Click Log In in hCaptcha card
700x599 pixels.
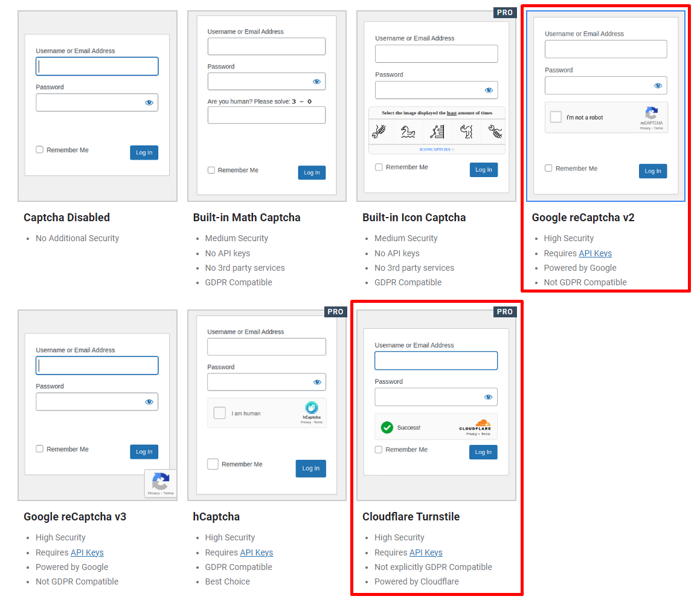(x=310, y=468)
